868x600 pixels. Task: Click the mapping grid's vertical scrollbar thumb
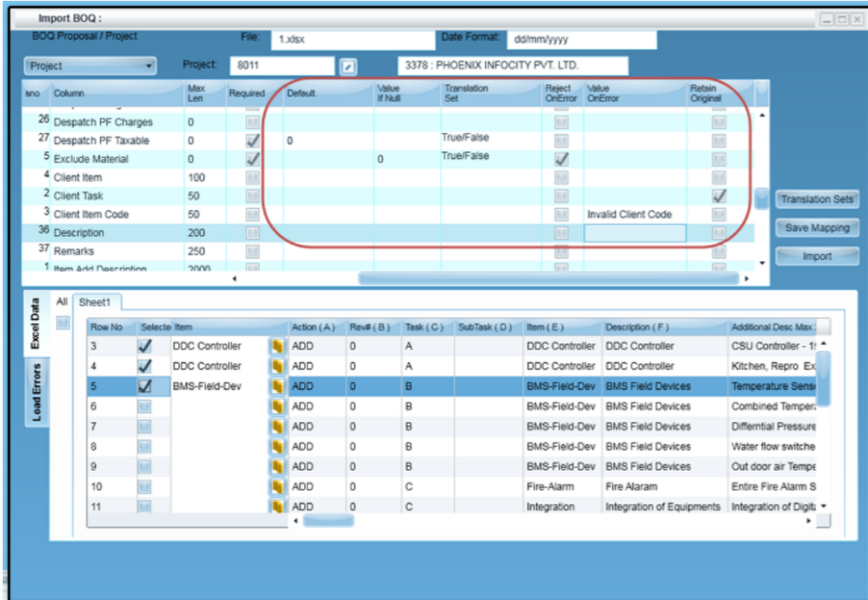[x=761, y=199]
